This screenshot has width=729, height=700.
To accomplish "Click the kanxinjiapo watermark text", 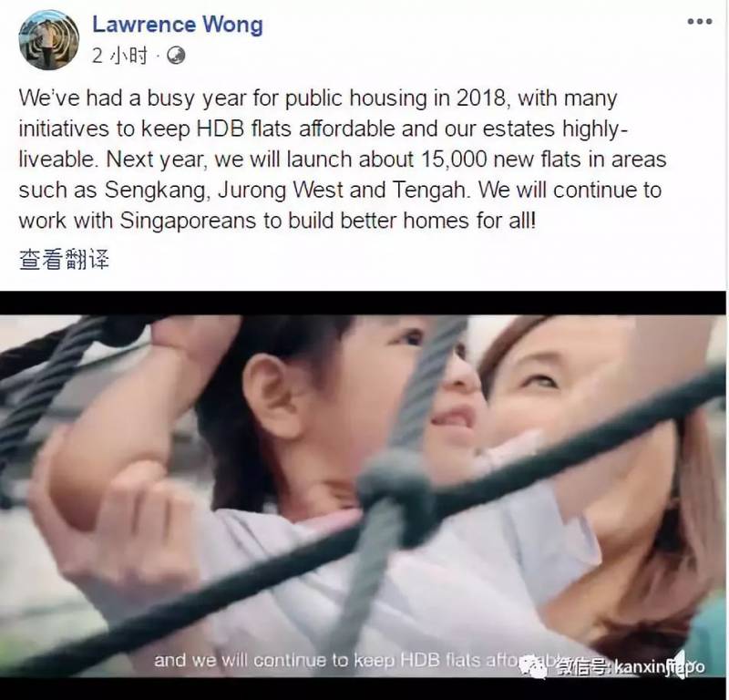I will pyautogui.click(x=660, y=667).
